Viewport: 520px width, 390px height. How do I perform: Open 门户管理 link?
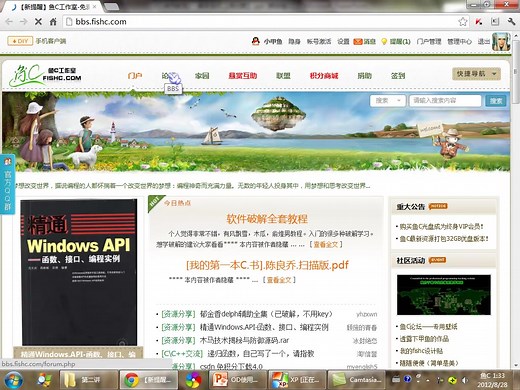(429, 41)
